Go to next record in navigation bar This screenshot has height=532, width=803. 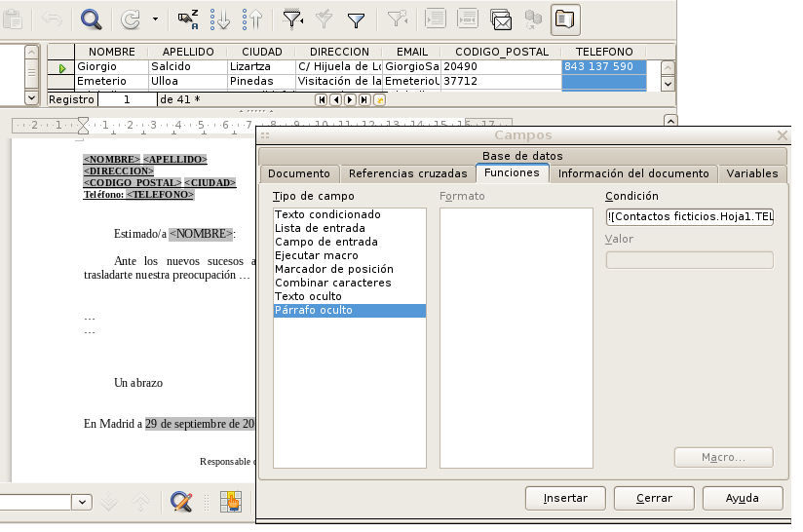click(x=349, y=99)
